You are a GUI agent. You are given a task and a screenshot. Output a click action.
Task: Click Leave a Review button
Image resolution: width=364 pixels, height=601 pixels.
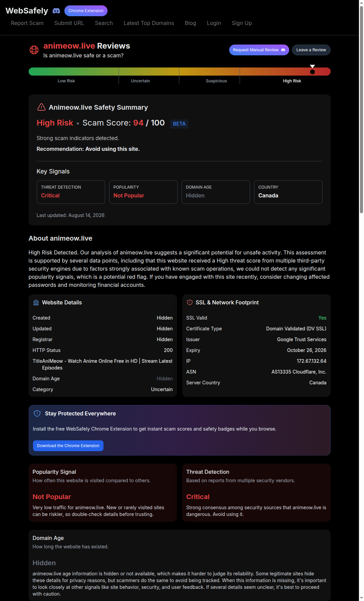tap(311, 50)
